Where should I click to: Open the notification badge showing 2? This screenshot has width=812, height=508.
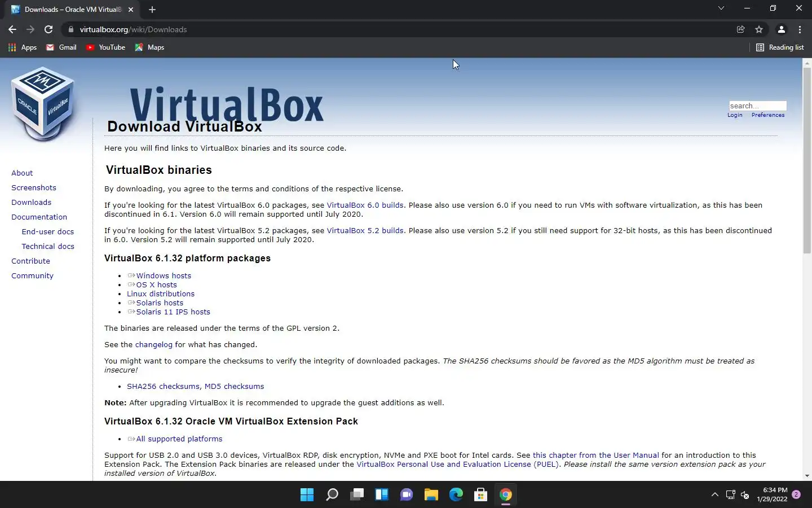tap(796, 494)
